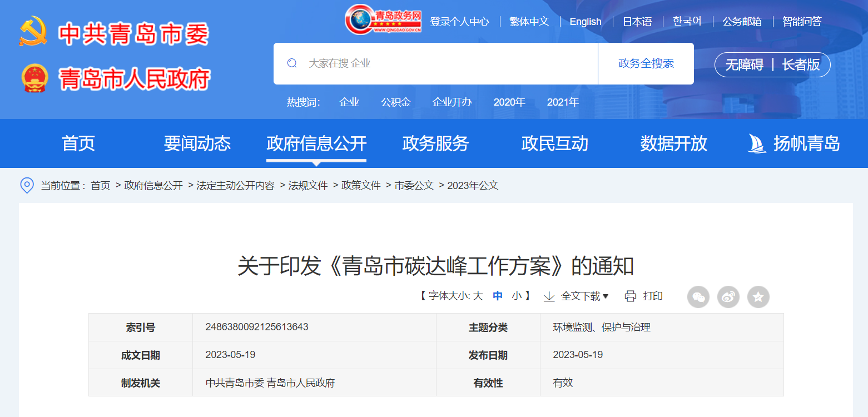The height and width of the screenshot is (417, 868).
Task: Click the 政务全搜索 button
Action: 646,63
